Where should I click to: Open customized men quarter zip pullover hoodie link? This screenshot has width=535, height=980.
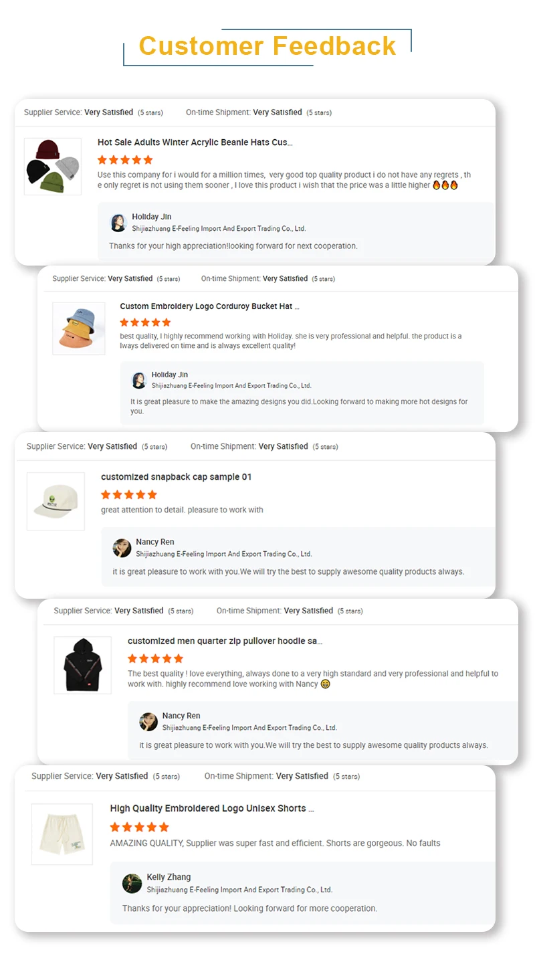pyautogui.click(x=225, y=641)
